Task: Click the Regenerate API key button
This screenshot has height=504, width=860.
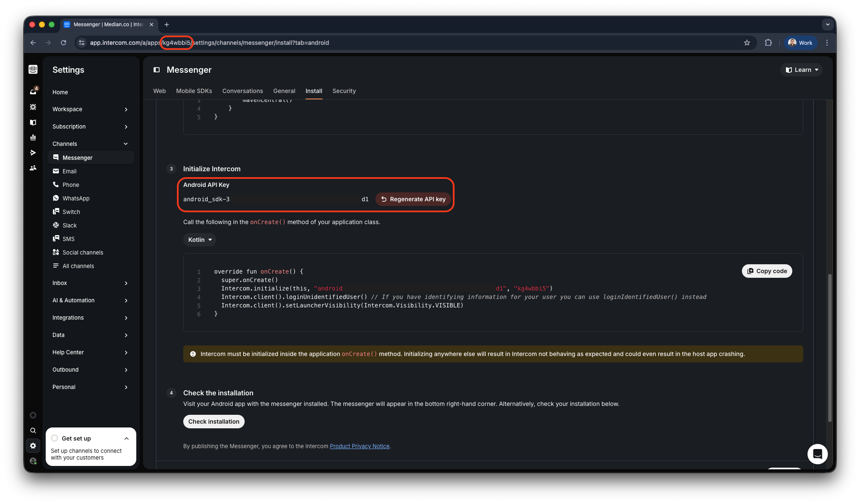Action: [413, 199]
